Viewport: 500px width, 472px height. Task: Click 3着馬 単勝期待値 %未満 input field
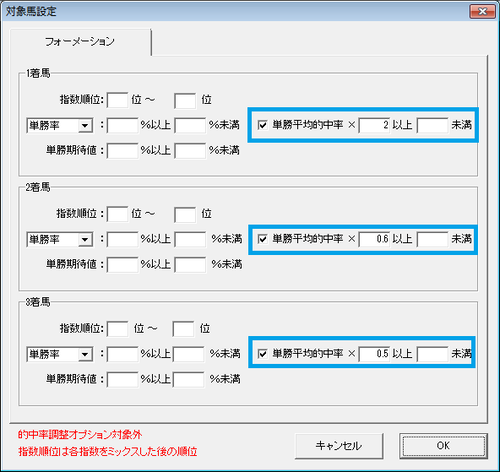pyautogui.click(x=188, y=379)
